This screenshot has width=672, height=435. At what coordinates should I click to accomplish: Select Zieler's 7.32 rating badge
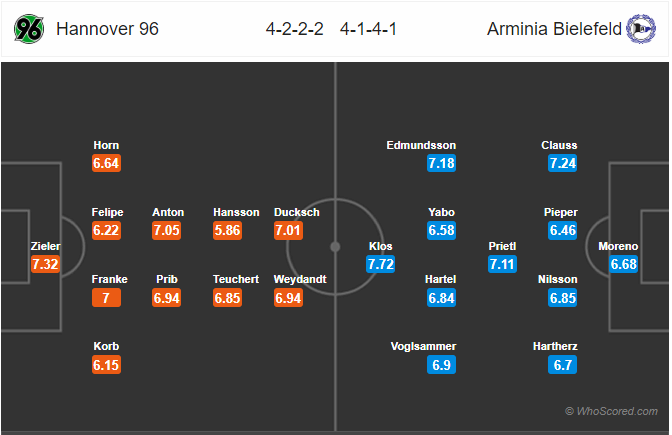coord(45,264)
